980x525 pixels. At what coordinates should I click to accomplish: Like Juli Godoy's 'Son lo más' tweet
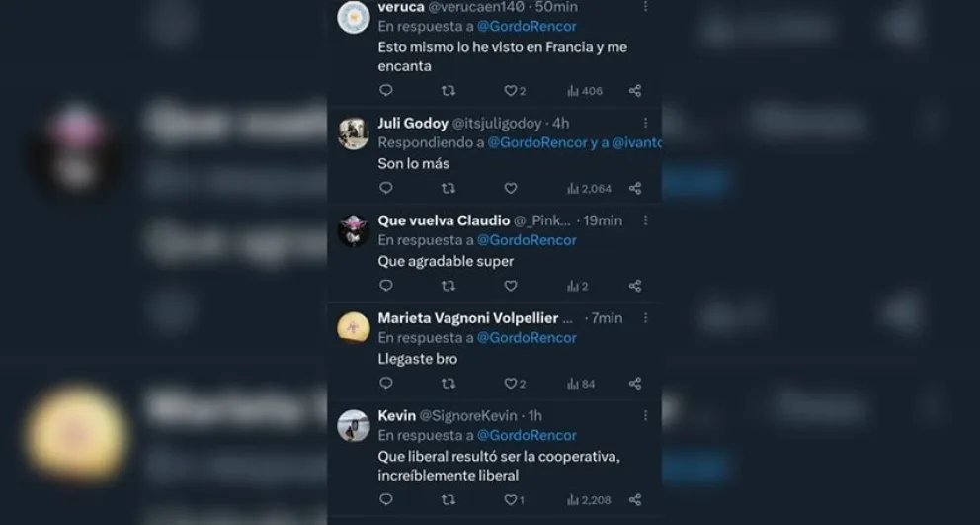511,188
